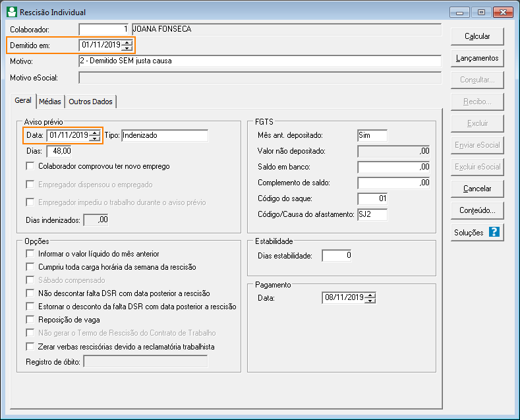Click the Consultar... button
520x420 pixels.
477,80
